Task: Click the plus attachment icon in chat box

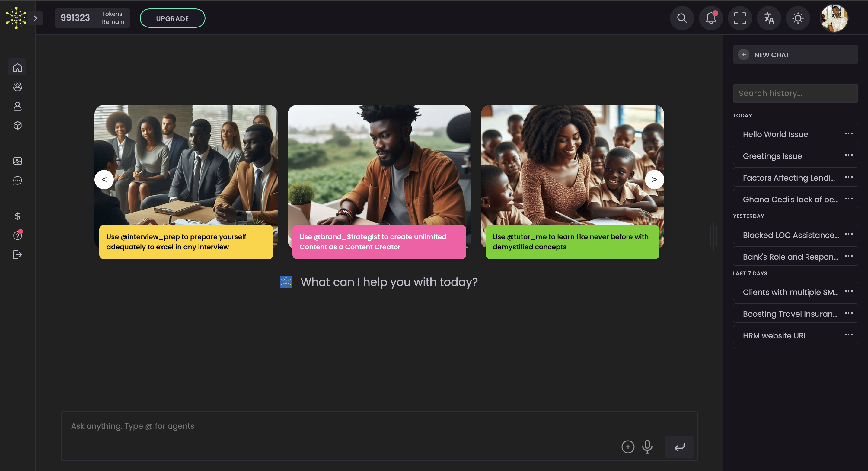Action: pyautogui.click(x=628, y=447)
